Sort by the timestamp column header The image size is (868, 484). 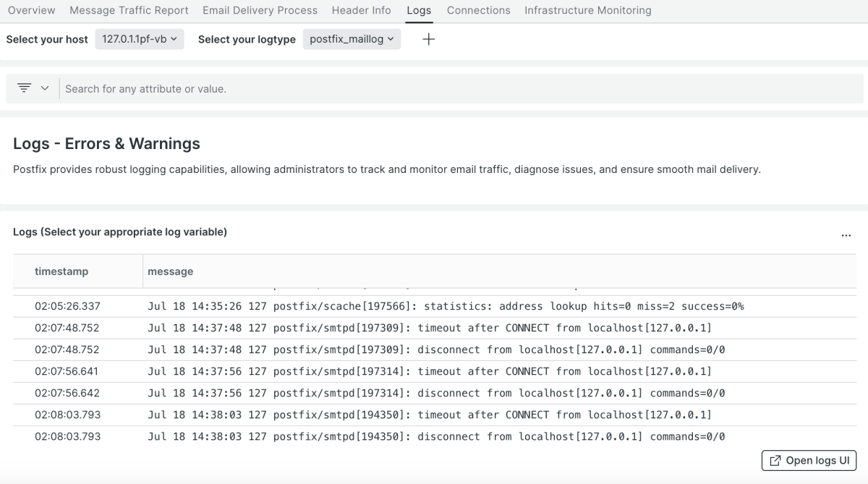[x=61, y=271]
